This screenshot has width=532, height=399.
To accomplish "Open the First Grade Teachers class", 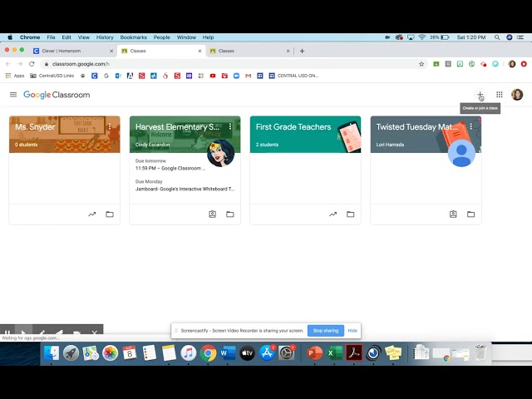I will (x=293, y=127).
